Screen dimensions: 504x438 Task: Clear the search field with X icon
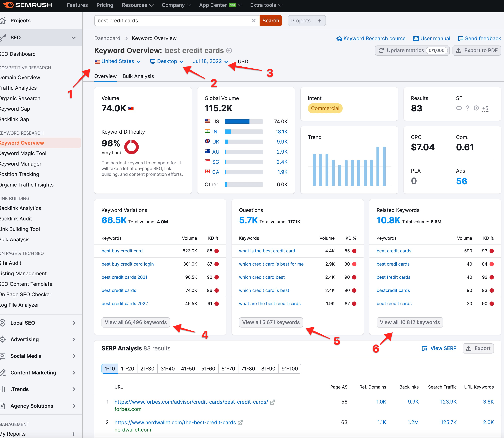(x=254, y=21)
